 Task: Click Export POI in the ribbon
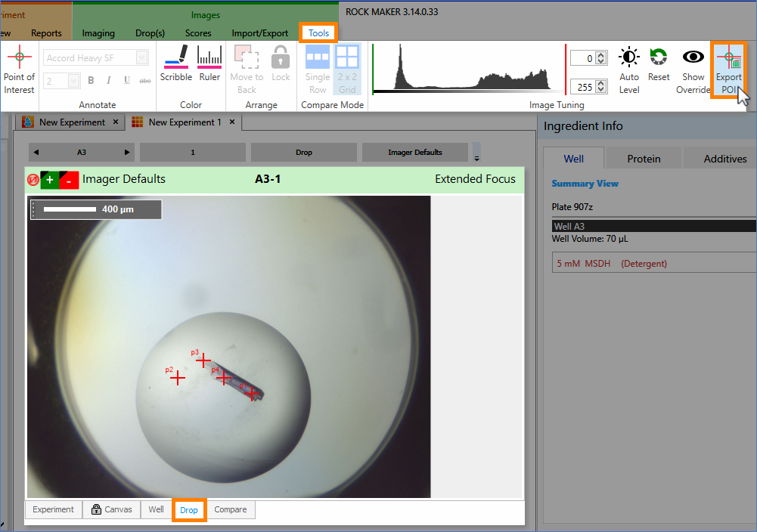728,70
